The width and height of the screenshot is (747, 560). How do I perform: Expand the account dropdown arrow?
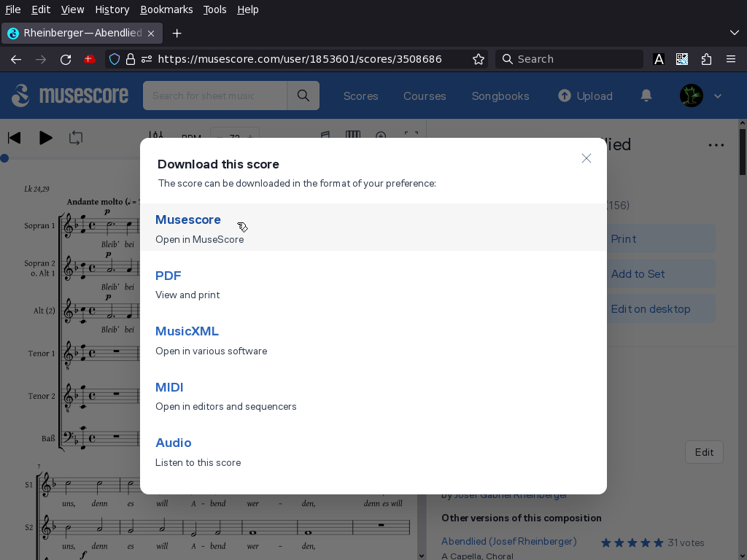click(x=718, y=96)
